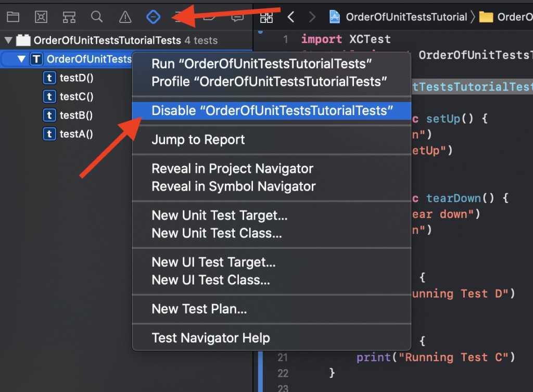The image size is (533, 392).
Task: Open the OrderOfUnitTestsTutorial breadcrumb dropdown
Action: [x=409, y=17]
